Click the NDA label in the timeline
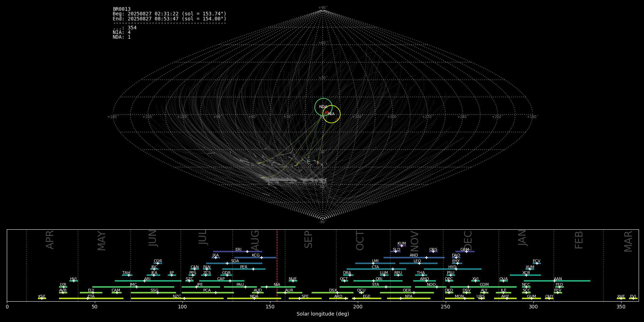 pos(254,297)
